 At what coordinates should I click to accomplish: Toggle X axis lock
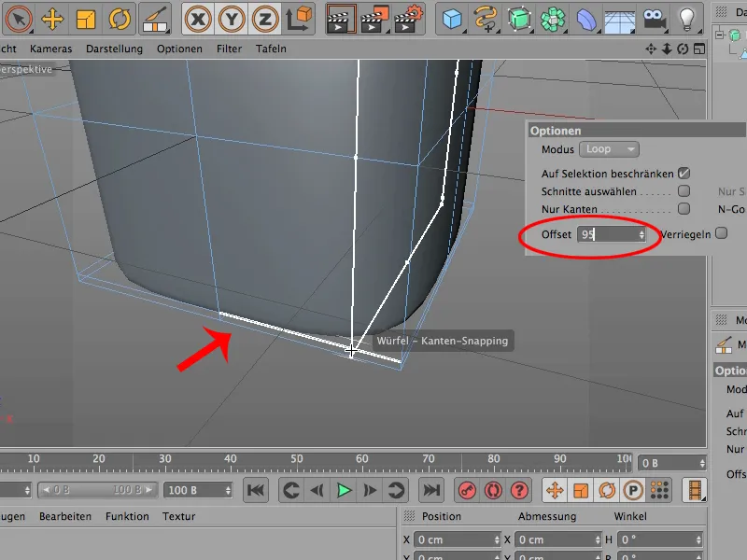pyautogui.click(x=198, y=19)
